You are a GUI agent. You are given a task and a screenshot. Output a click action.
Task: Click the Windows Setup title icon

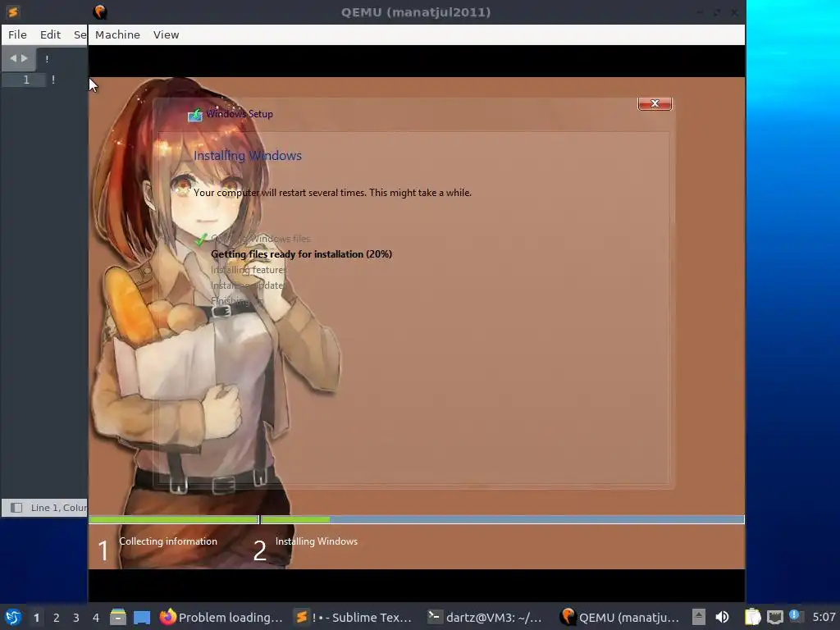(195, 114)
